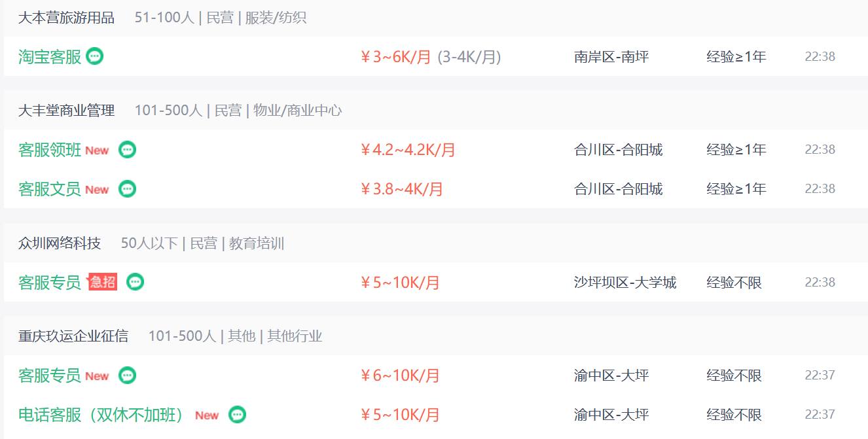Image resolution: width=868 pixels, height=439 pixels.
Task: Open chat icon for 渝中区 客服专员 listing
Action: (x=128, y=376)
